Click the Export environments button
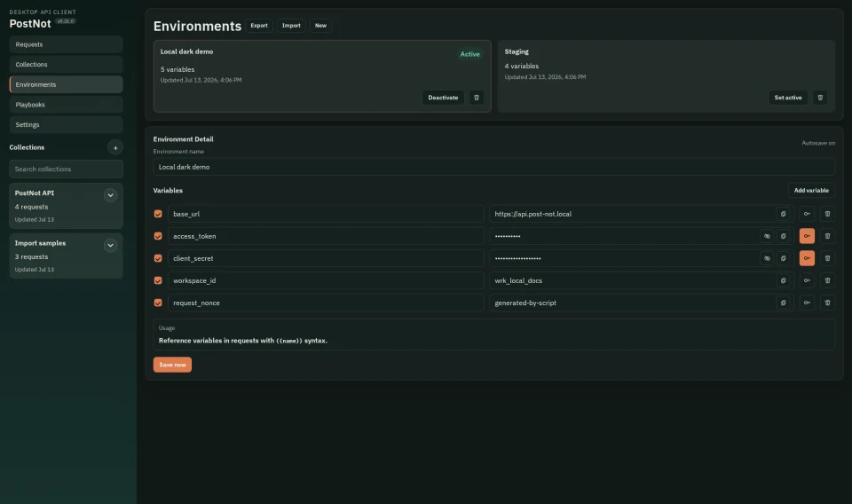The width and height of the screenshot is (852, 504). pyautogui.click(x=259, y=26)
